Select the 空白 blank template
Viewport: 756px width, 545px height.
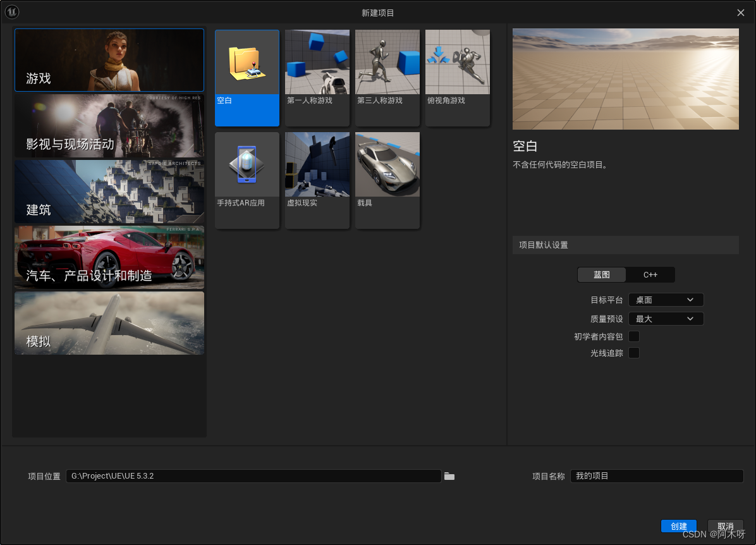tap(247, 78)
